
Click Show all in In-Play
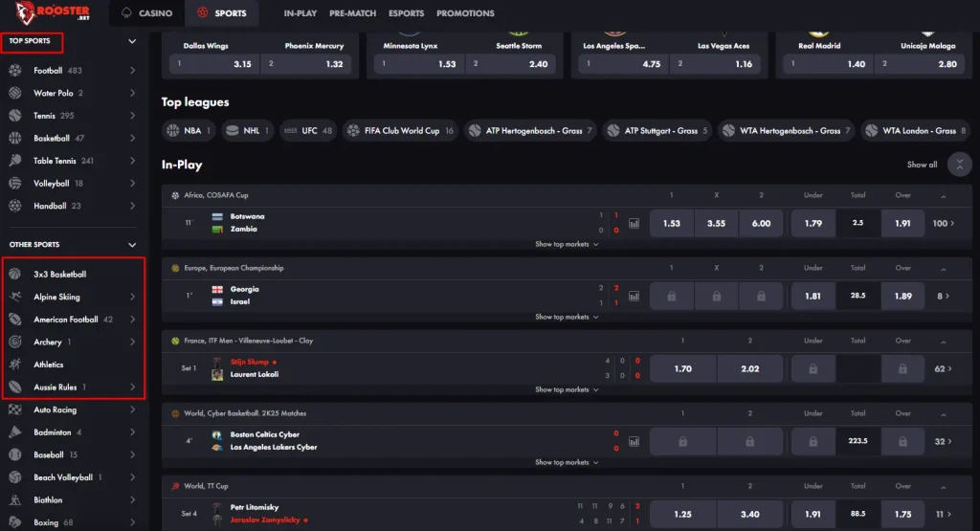point(922,165)
